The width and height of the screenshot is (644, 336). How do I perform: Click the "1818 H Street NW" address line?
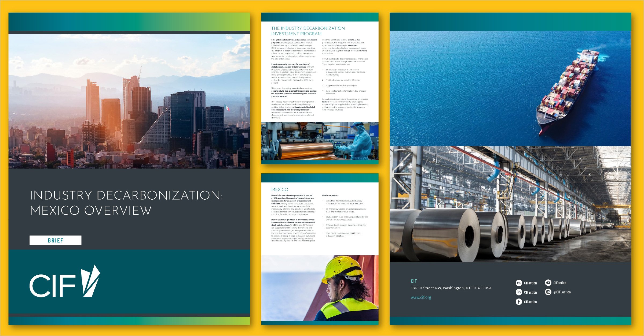pos(451,288)
